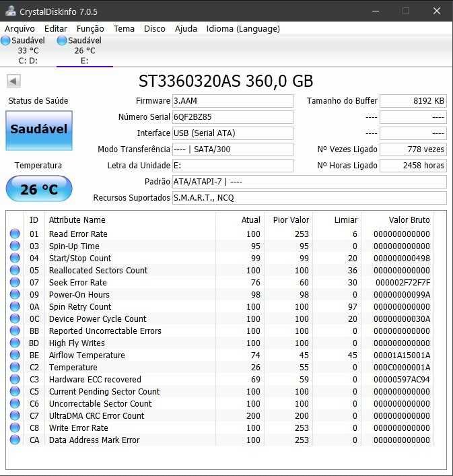Click raw value 000002F72F7F
This screenshot has height=476, width=453.
coord(403,283)
